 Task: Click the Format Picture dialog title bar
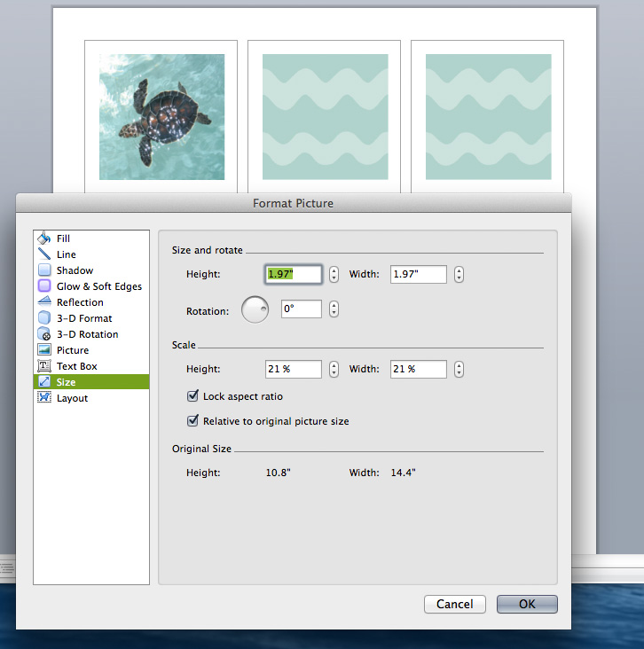pos(294,203)
